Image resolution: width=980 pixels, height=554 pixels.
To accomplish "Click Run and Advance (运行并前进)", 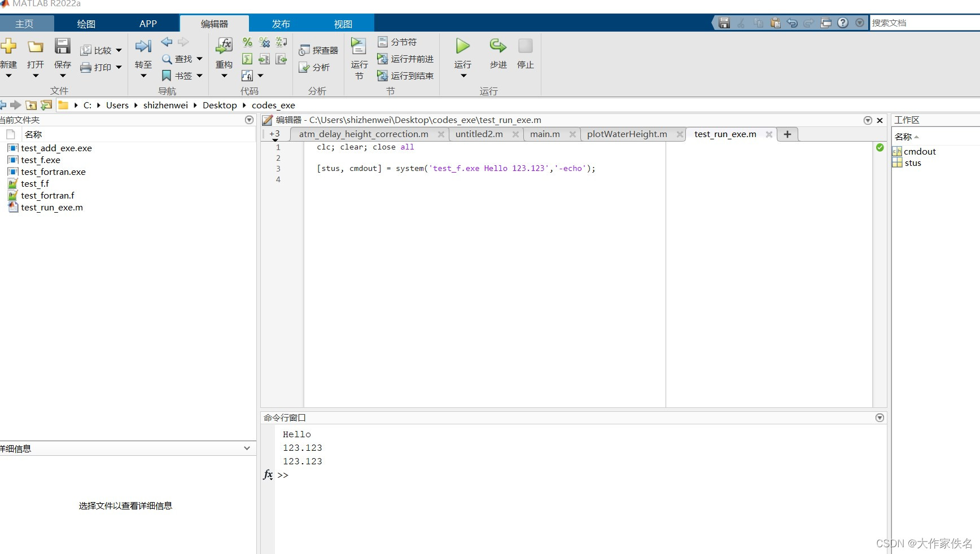I will pyautogui.click(x=405, y=59).
